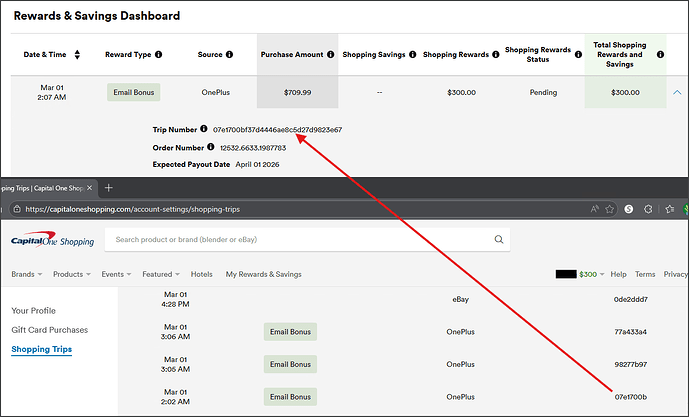689x417 pixels.
Task: Click the Your Profile sidebar link
Action: point(34,310)
